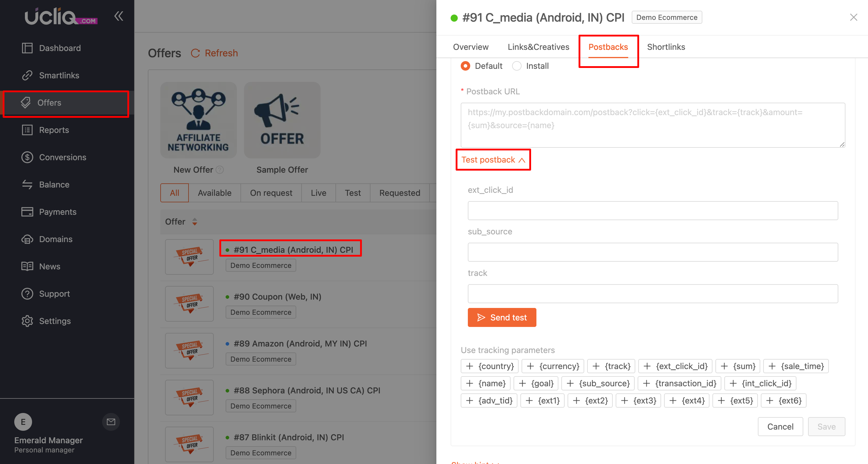
Task: Click the Cancel button
Action: (780, 427)
